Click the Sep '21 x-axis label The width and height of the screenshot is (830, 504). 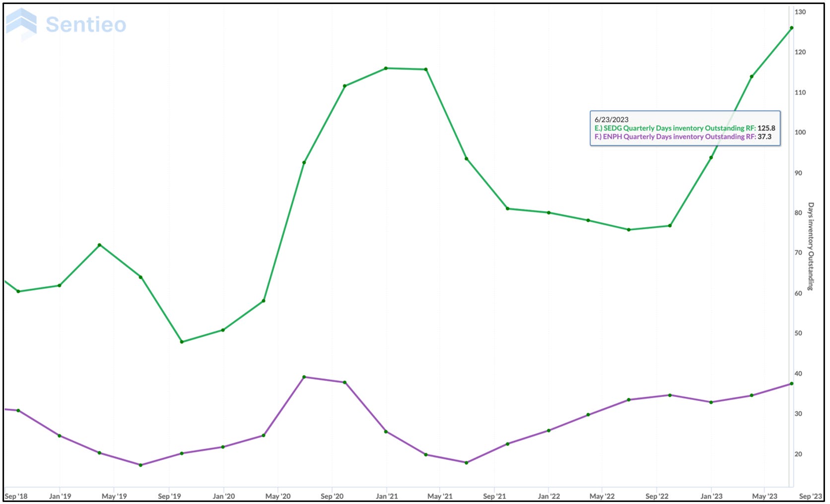494,496
